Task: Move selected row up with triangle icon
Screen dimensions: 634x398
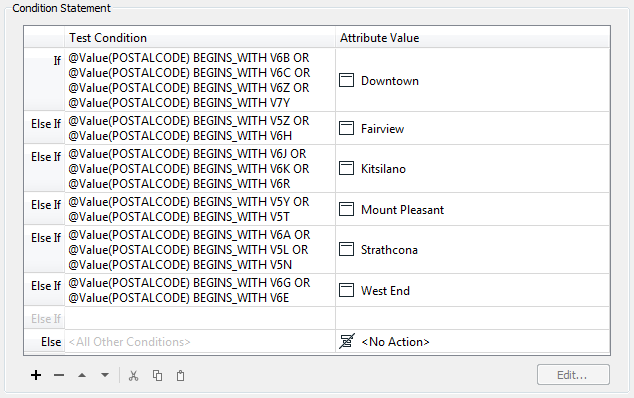Action: click(x=82, y=375)
